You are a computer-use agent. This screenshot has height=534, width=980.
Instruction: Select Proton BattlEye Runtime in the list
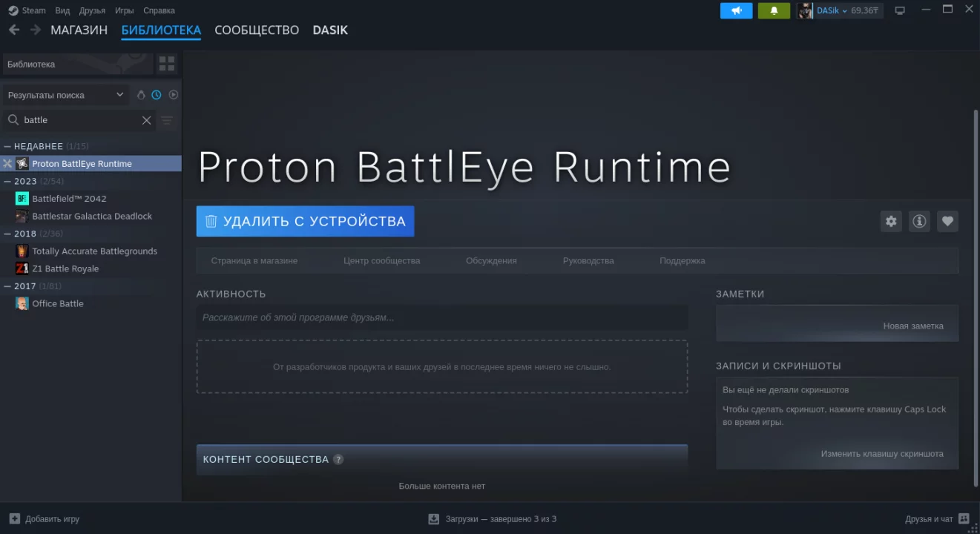91,164
